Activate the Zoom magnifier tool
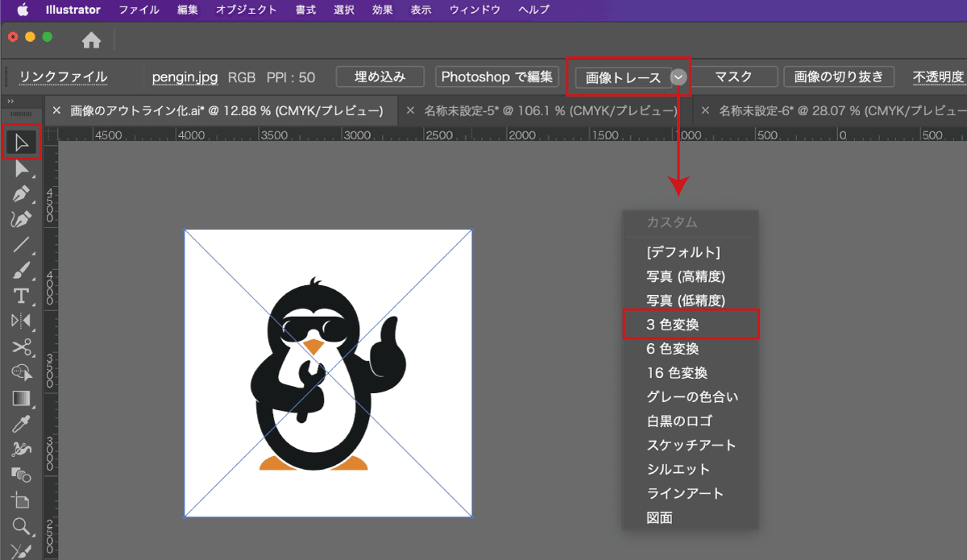This screenshot has width=967, height=560. click(x=21, y=526)
